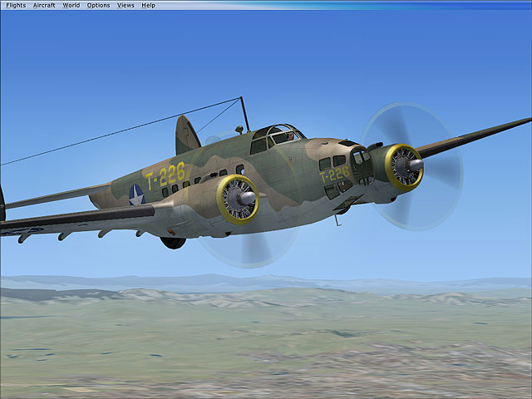Open the World menu
This screenshot has width=532, height=399.
point(71,6)
